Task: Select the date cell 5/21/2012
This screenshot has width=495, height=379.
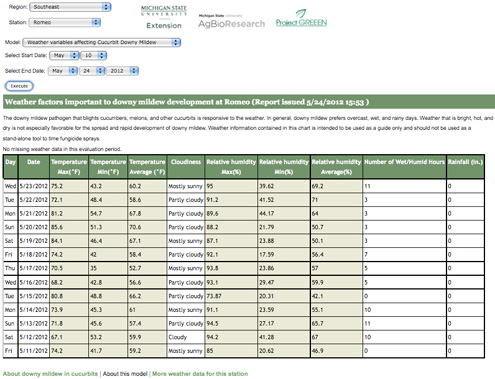Action: pyautogui.click(x=34, y=213)
